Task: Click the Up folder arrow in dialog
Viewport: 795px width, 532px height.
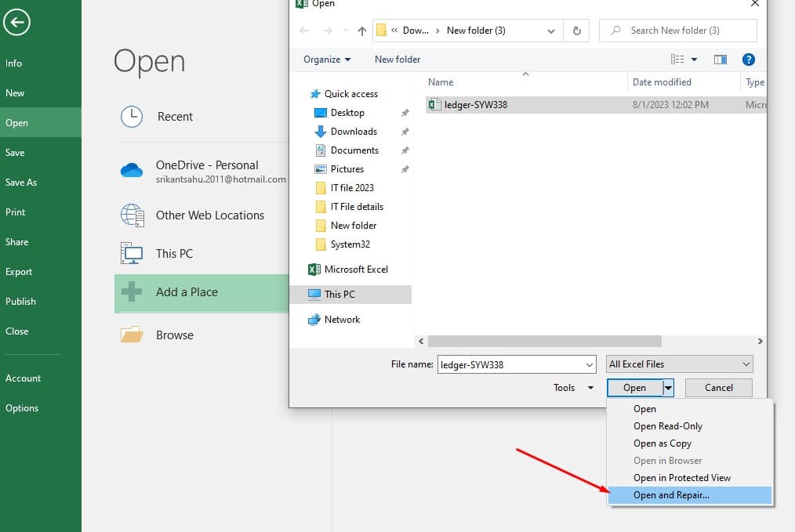Action: pos(361,31)
